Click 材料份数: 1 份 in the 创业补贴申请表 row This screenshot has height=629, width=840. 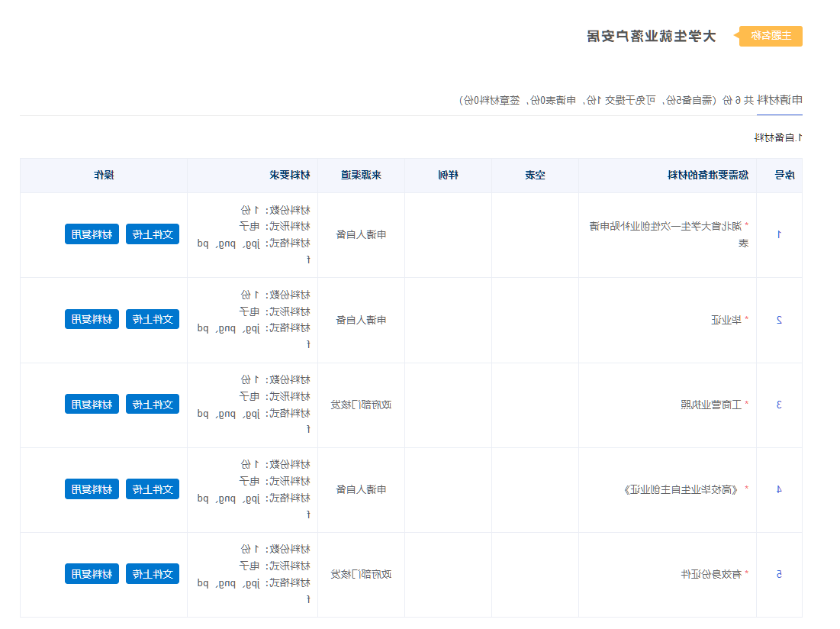point(275,210)
